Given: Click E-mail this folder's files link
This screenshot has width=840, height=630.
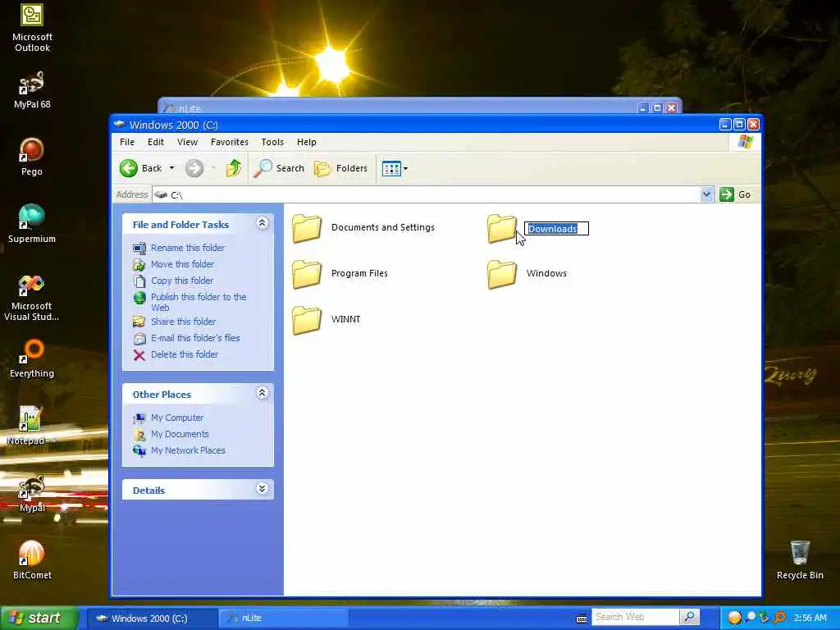Looking at the screenshot, I should (195, 338).
